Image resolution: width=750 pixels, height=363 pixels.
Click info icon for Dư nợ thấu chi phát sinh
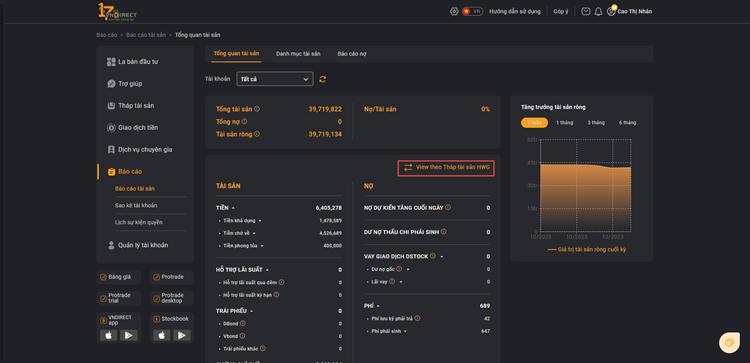443,231
